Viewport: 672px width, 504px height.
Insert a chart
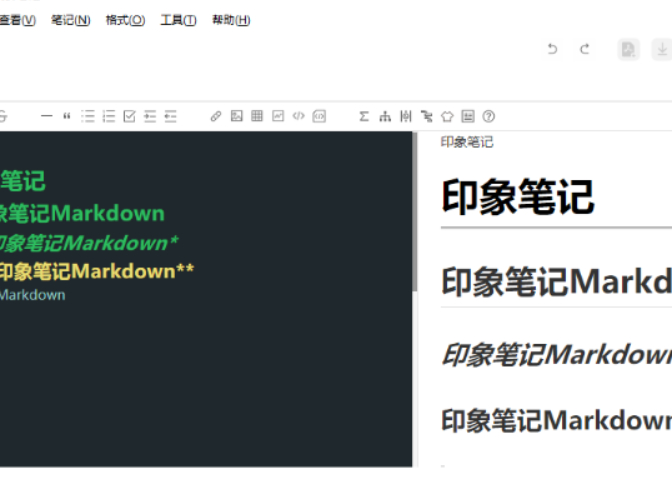(x=278, y=116)
